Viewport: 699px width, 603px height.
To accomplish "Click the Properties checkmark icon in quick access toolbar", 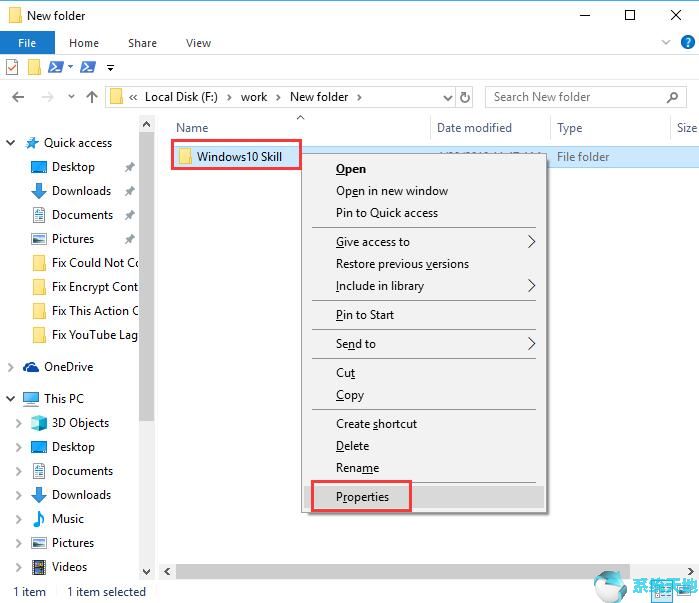I will click(12, 67).
